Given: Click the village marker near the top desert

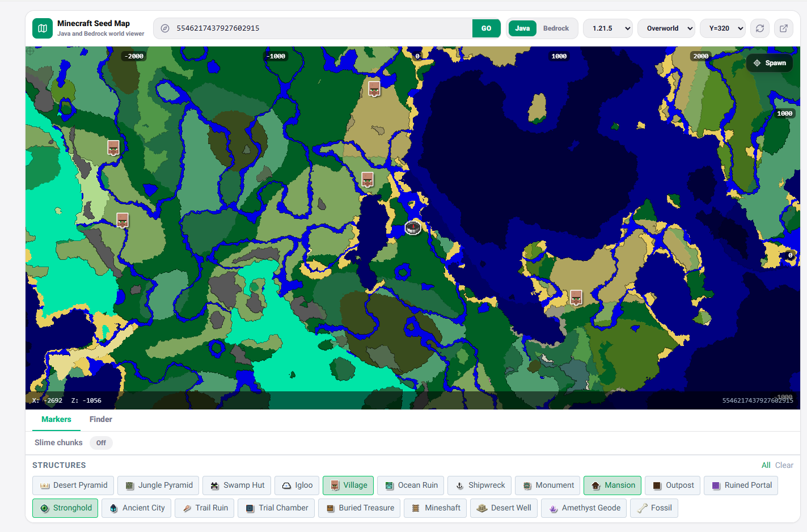Looking at the screenshot, I should click(x=374, y=89).
